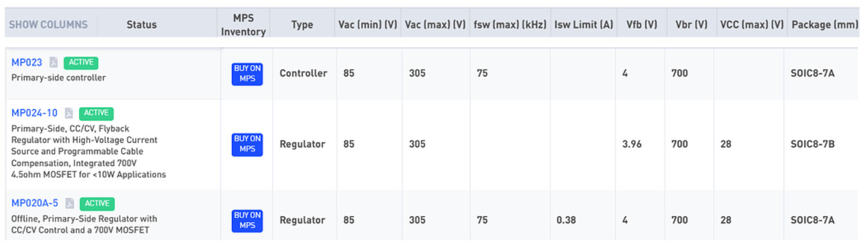Click BUY ON MPS for MP024-10
Image resolution: width=868 pixels, height=244 pixels.
click(247, 144)
